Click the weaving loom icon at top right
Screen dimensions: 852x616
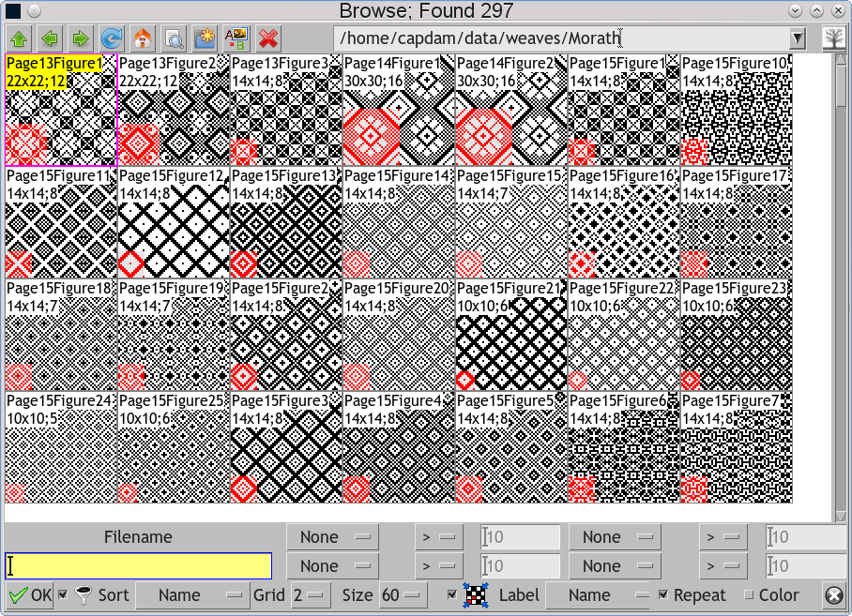point(832,38)
